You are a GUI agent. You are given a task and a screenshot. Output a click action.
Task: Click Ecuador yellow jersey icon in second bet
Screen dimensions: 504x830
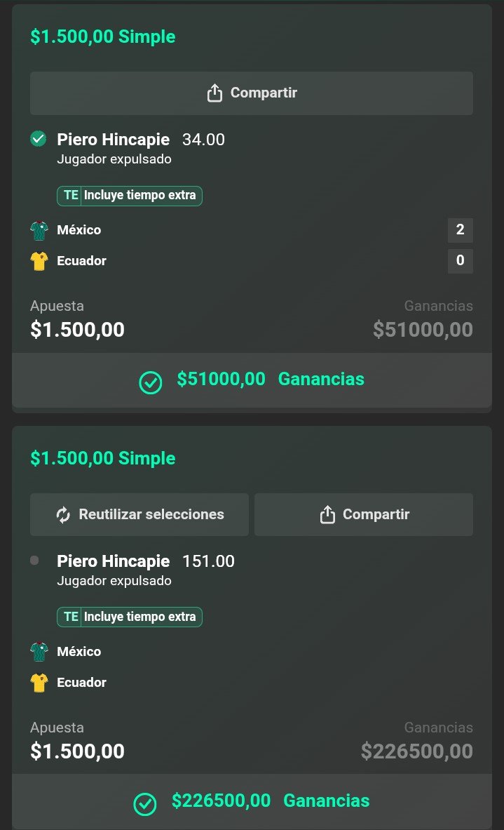point(39,683)
